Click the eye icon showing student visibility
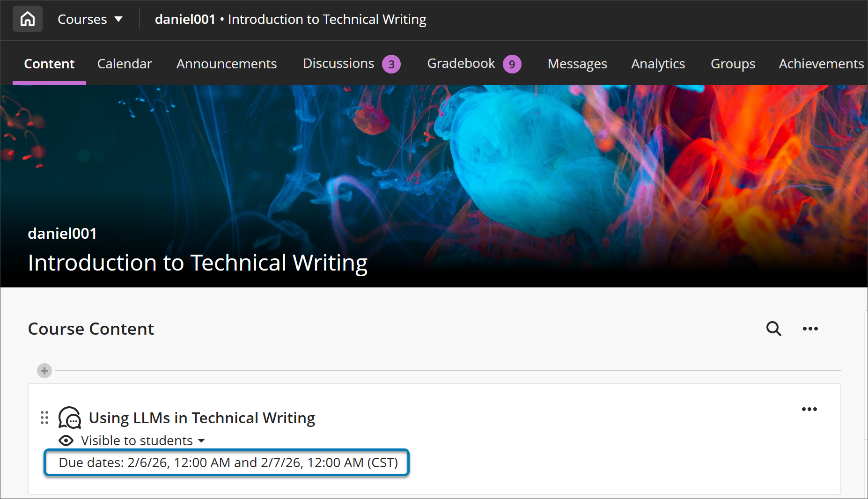This screenshot has height=499, width=868. coord(66,440)
